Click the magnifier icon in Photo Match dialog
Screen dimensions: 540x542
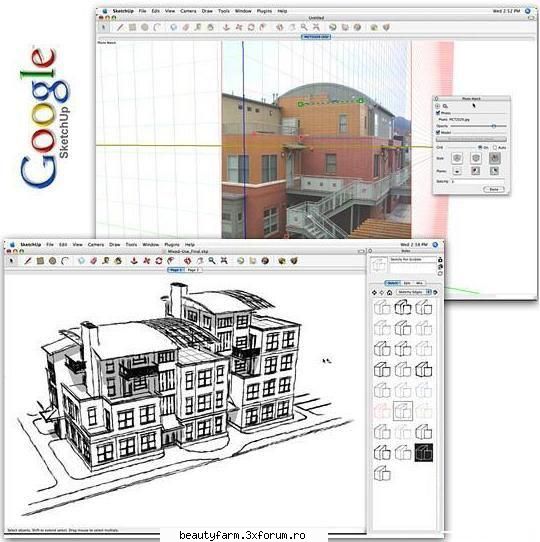445,106
